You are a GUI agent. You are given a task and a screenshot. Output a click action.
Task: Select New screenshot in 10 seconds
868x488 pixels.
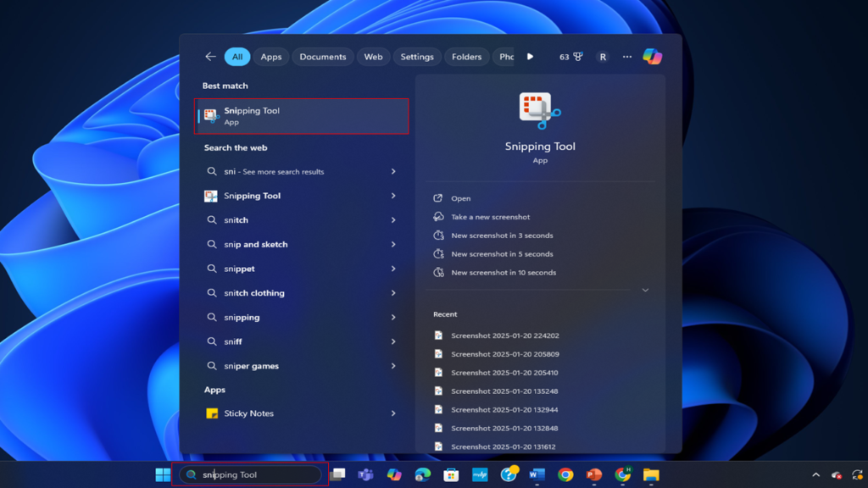point(504,272)
